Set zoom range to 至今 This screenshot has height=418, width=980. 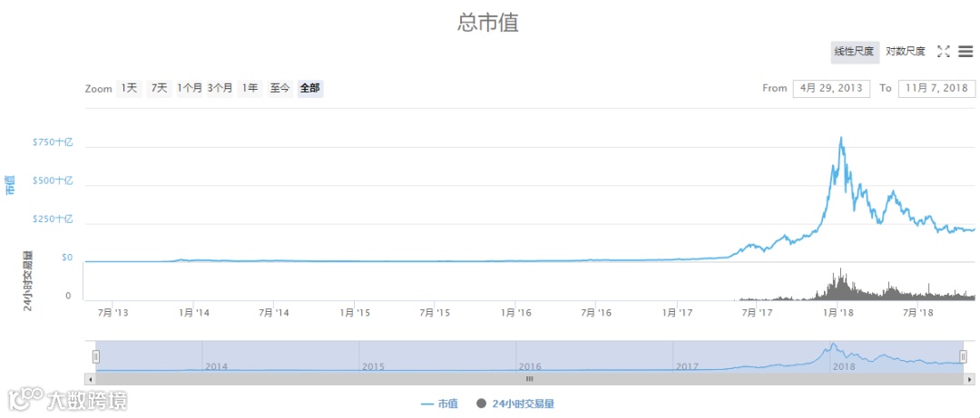pos(280,88)
